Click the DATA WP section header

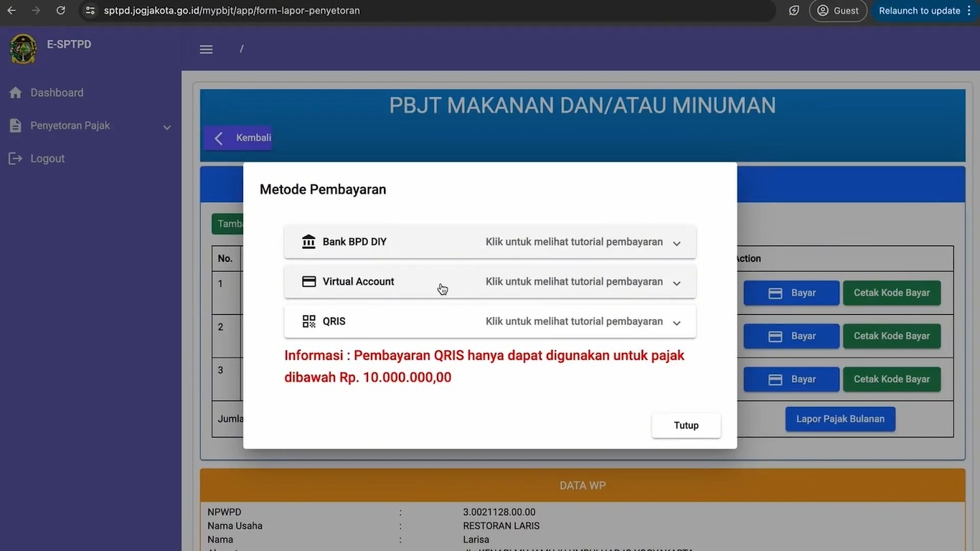point(583,486)
